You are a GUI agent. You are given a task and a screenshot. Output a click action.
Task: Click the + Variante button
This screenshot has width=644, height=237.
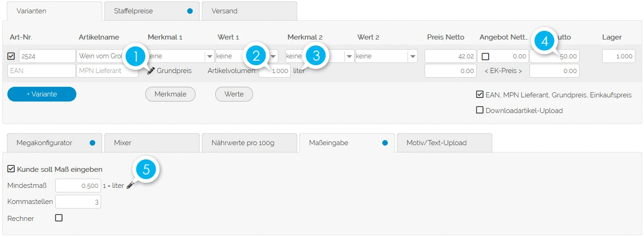coord(42,94)
